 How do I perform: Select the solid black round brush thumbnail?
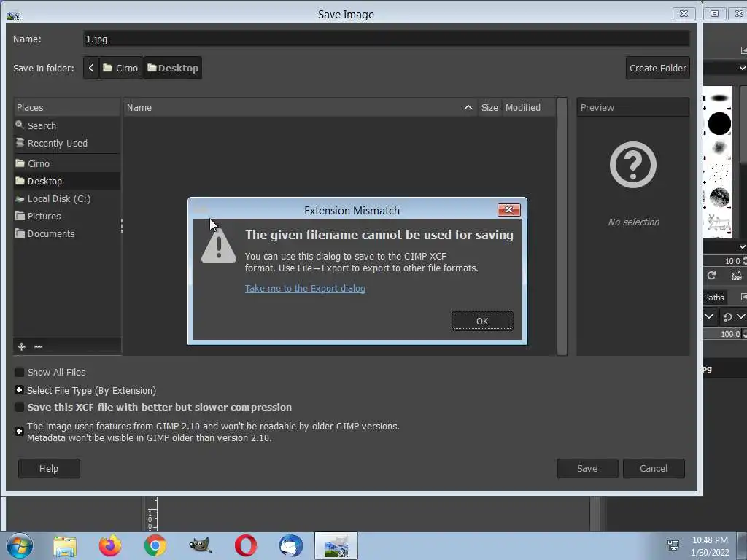[x=719, y=124]
